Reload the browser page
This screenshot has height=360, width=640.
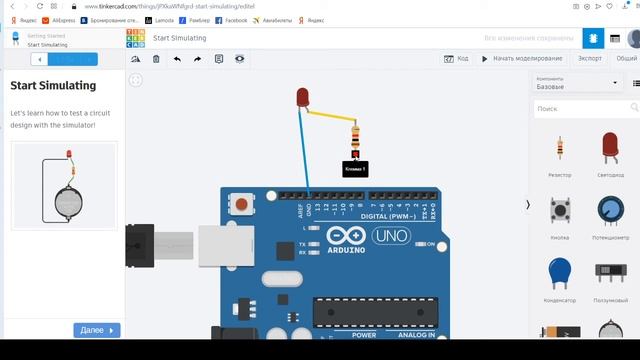[40, 7]
